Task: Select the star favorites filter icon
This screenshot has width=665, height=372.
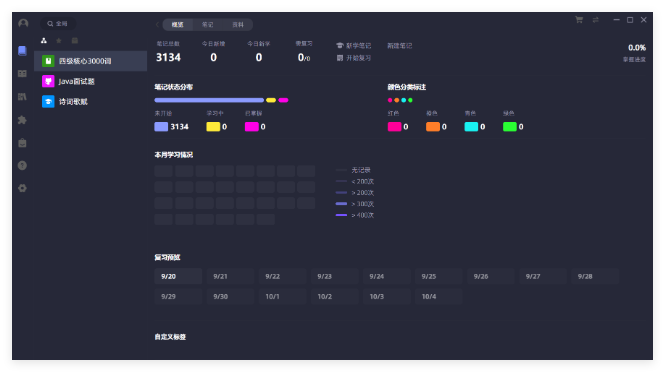Action: (x=59, y=41)
